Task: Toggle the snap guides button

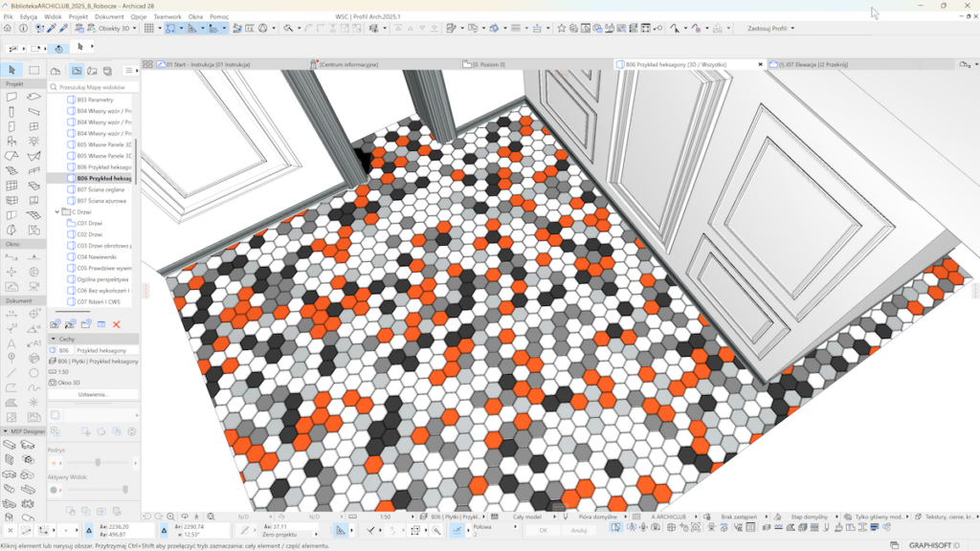Action: 170,28
